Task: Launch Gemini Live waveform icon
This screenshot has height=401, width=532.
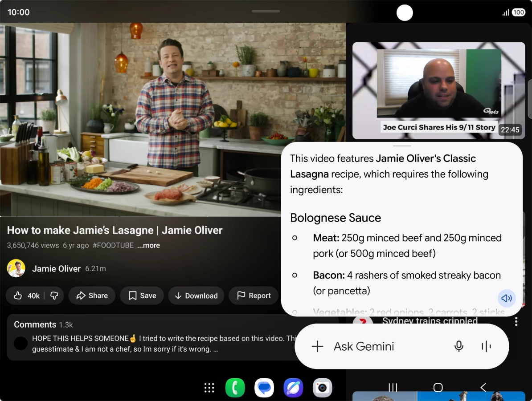Action: tap(486, 346)
